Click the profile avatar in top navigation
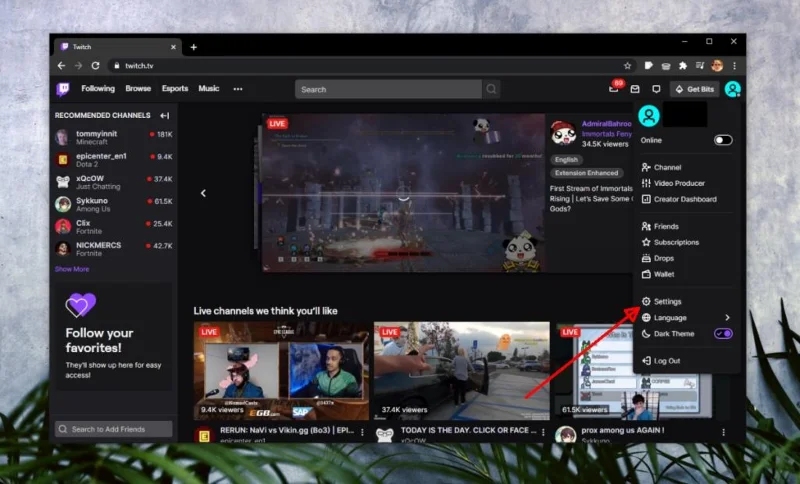Image resolution: width=800 pixels, height=484 pixels. 733,89
